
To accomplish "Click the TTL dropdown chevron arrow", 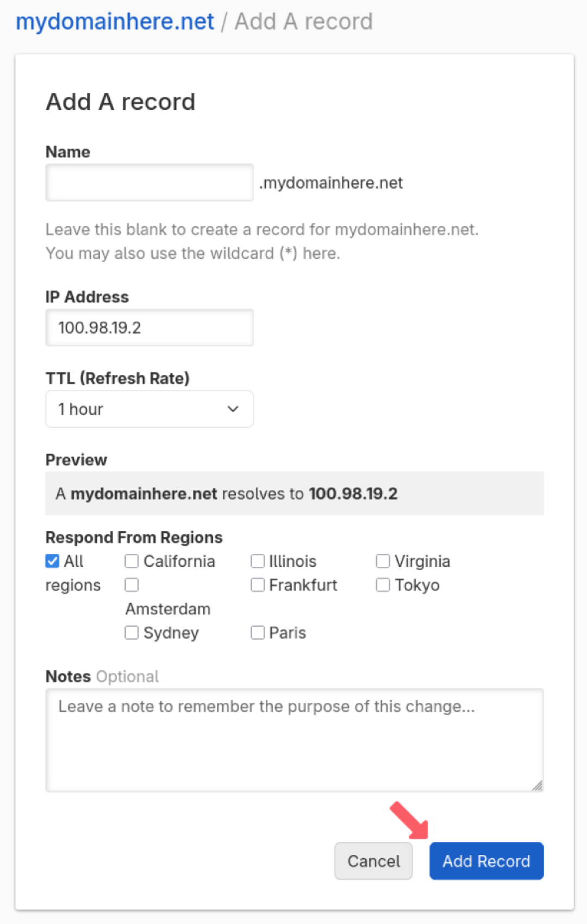I will pos(233,409).
